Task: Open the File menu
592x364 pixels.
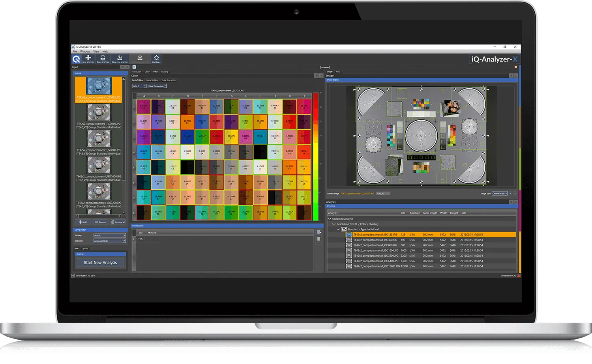Action: pos(75,52)
